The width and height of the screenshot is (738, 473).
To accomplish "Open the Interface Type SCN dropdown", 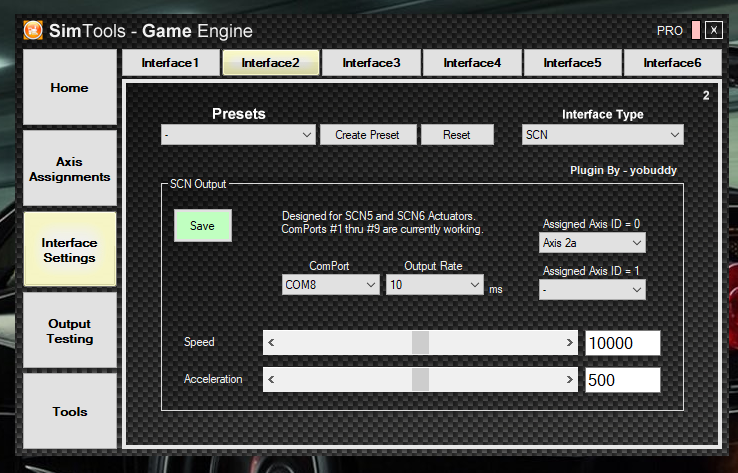I will pos(602,135).
